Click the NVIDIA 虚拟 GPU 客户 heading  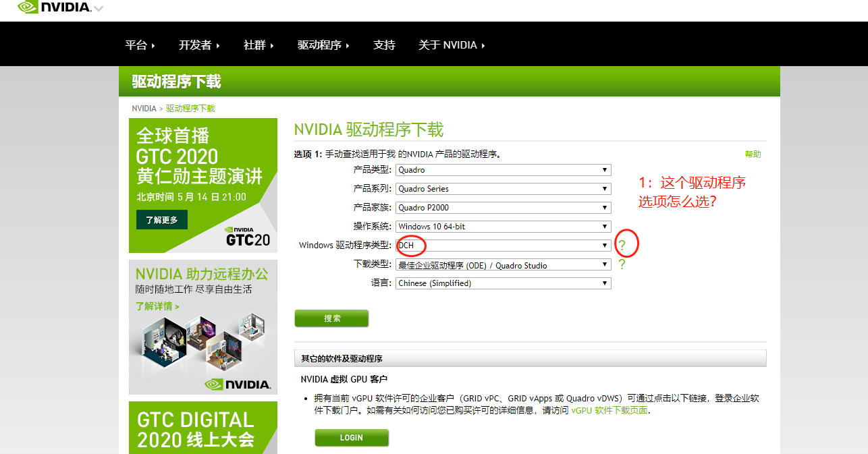click(344, 379)
